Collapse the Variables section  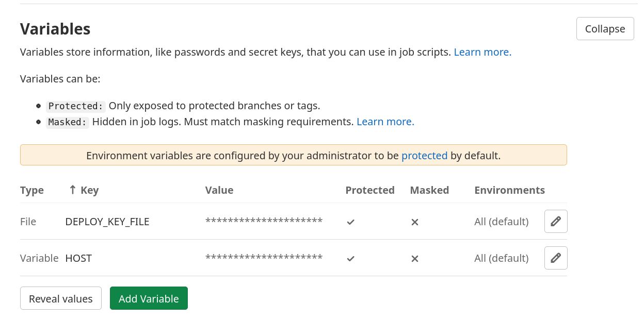pyautogui.click(x=605, y=29)
